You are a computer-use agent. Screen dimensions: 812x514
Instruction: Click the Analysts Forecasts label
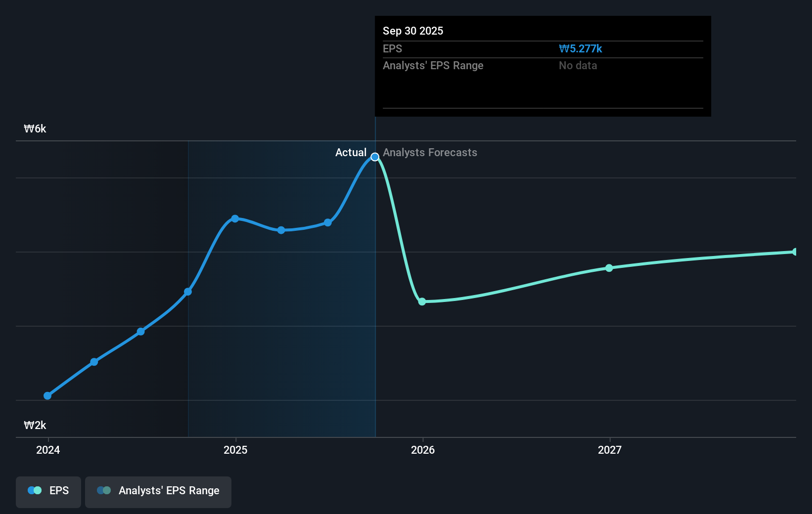click(x=430, y=153)
